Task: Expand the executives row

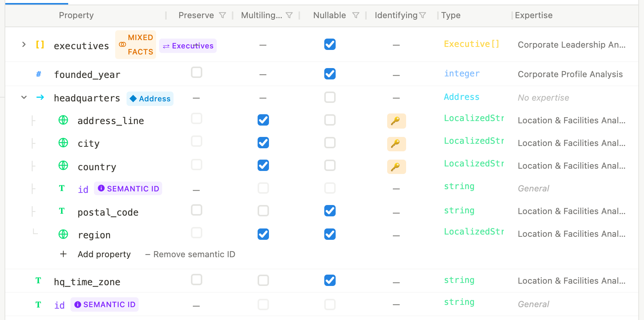Action: coord(24,44)
